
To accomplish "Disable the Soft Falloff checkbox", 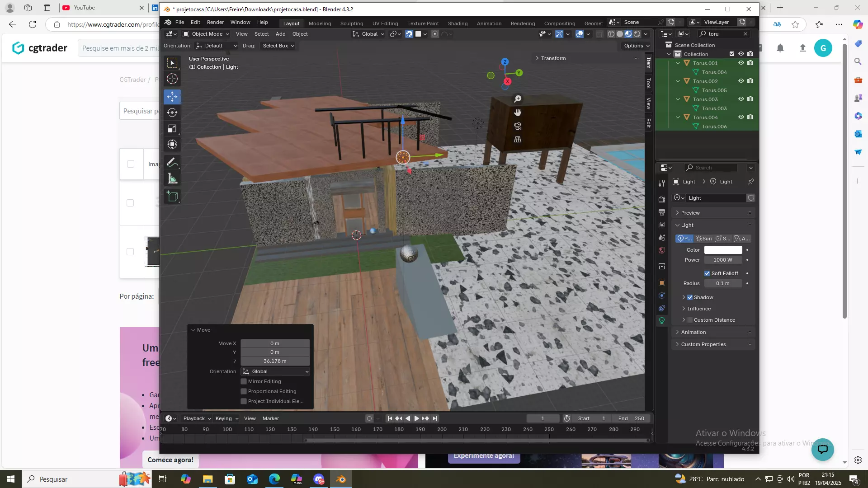I will pyautogui.click(x=707, y=273).
